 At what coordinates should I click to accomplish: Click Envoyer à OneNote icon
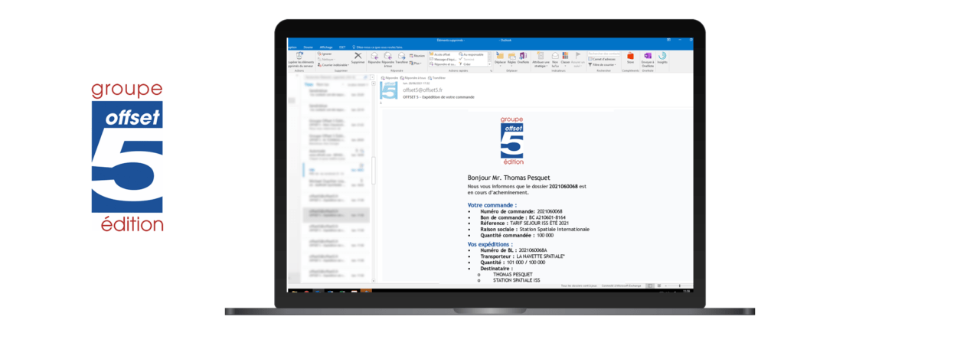[x=648, y=56]
